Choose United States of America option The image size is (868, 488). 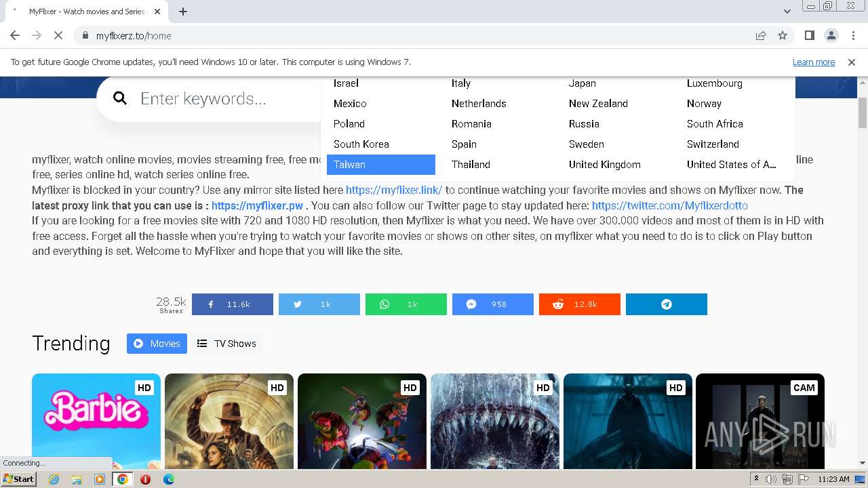(732, 165)
